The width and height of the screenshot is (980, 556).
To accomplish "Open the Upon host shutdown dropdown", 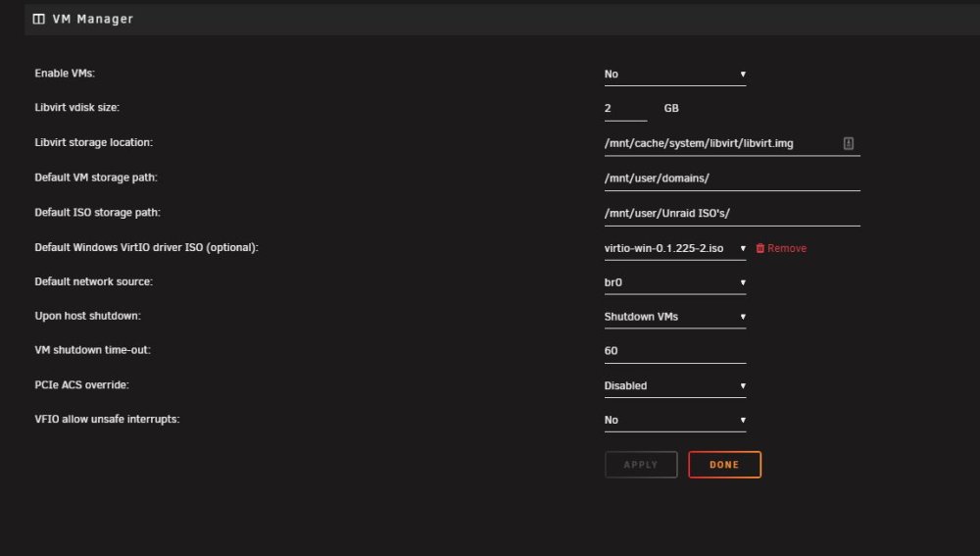I will click(x=675, y=317).
